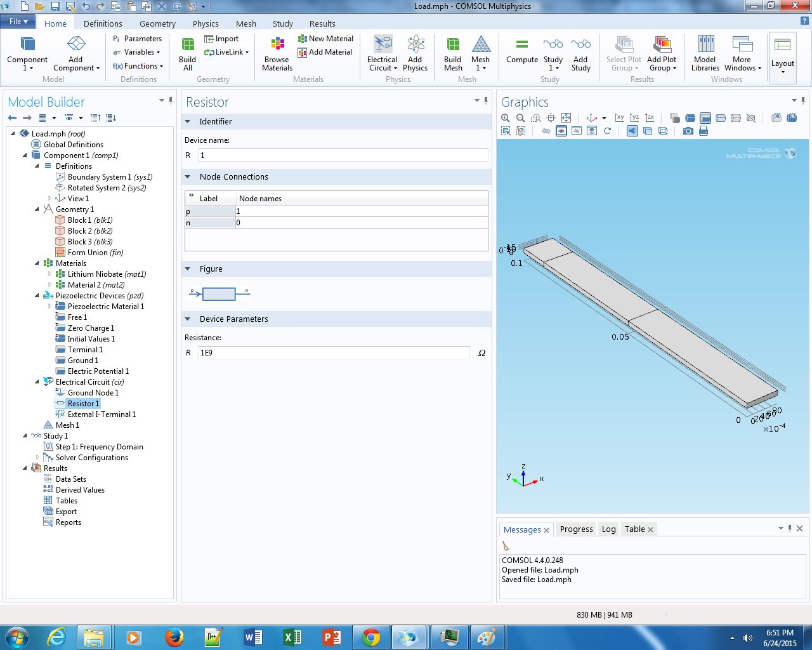Expand the Lithium Niobate material node

(x=49, y=274)
